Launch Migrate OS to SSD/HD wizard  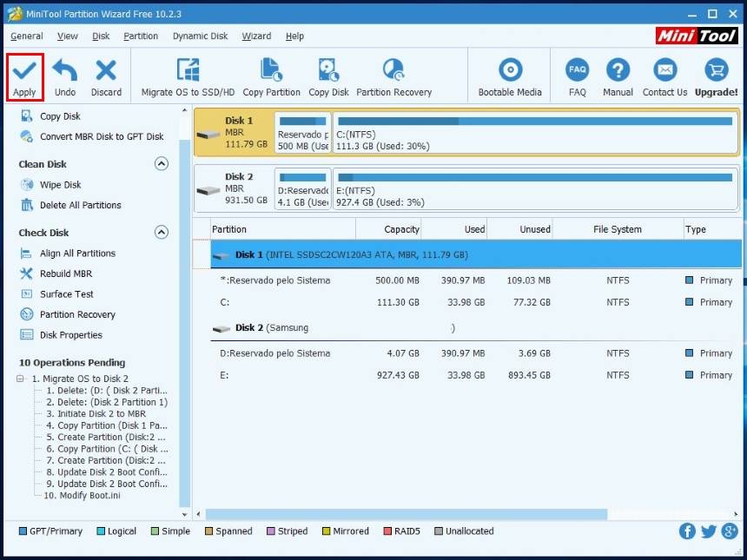[x=188, y=70]
